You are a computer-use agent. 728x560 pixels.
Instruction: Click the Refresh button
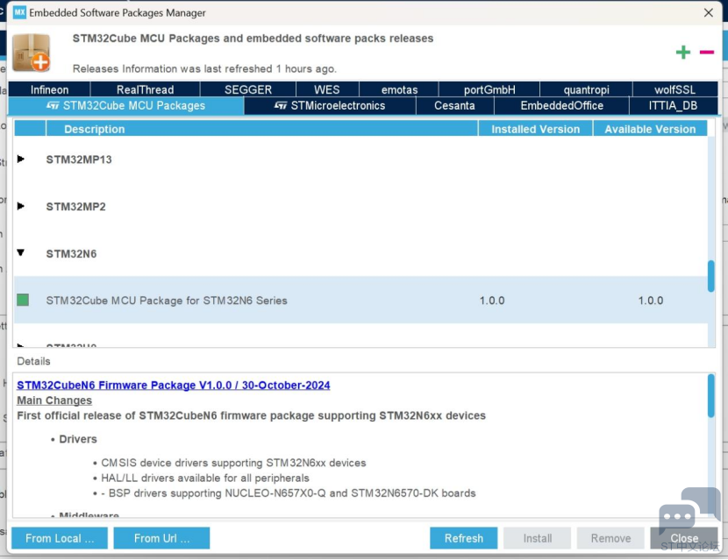click(463, 538)
